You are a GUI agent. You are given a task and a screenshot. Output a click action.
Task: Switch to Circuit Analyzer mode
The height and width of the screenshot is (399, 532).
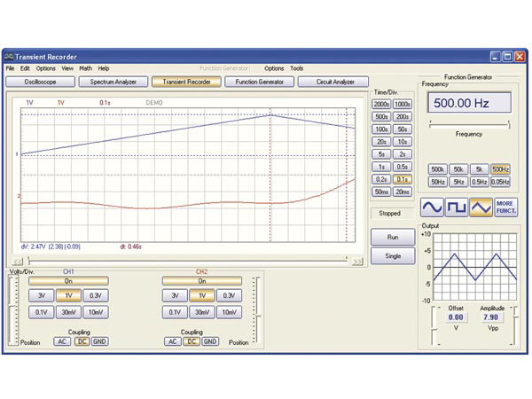(333, 82)
